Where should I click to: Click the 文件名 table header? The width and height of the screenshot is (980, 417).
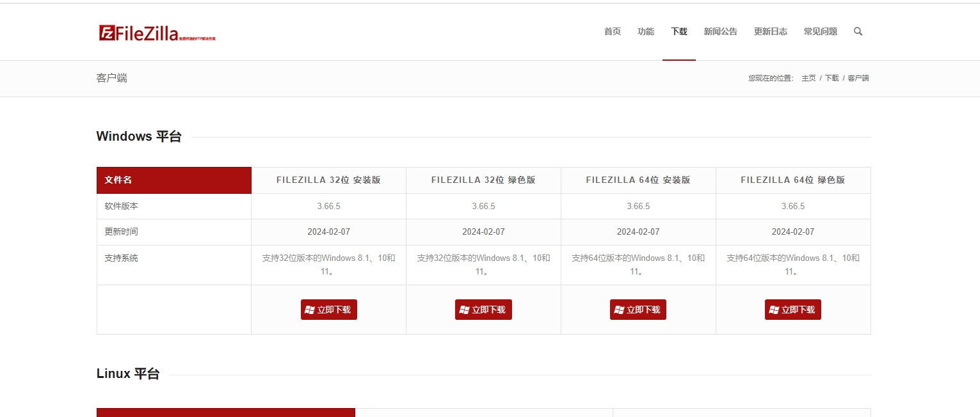174,180
